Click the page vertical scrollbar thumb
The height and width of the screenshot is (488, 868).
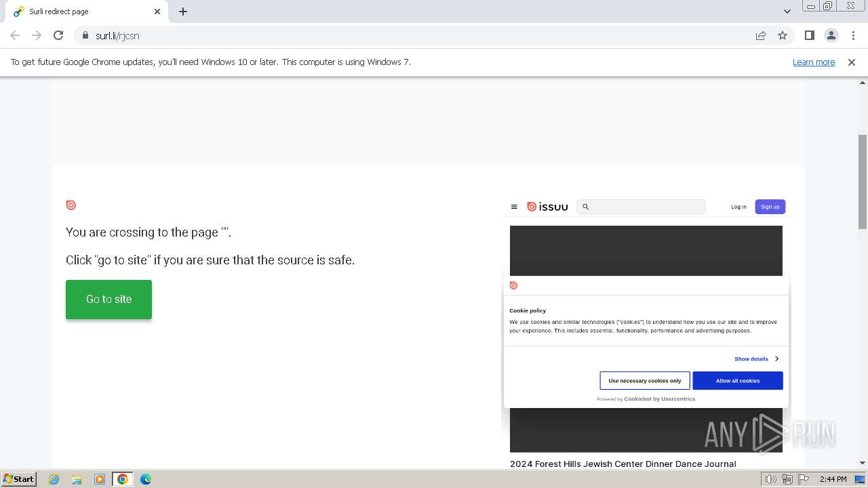click(863, 182)
